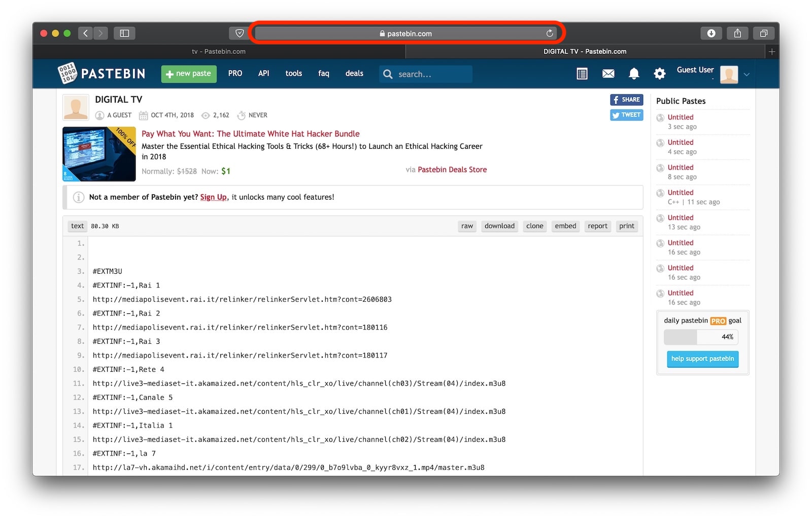Click the Guest User avatar
Screen dimensions: 812x519
pyautogui.click(x=729, y=75)
